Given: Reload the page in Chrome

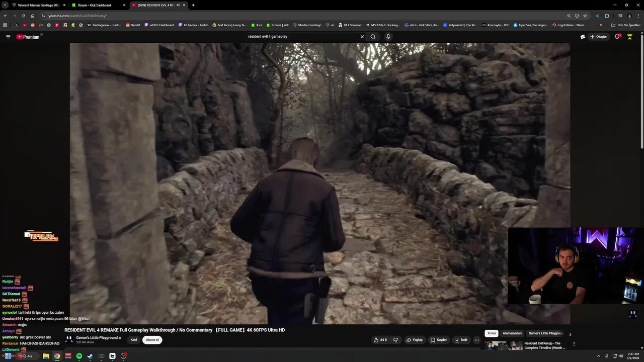Looking at the screenshot, I should pos(23,16).
